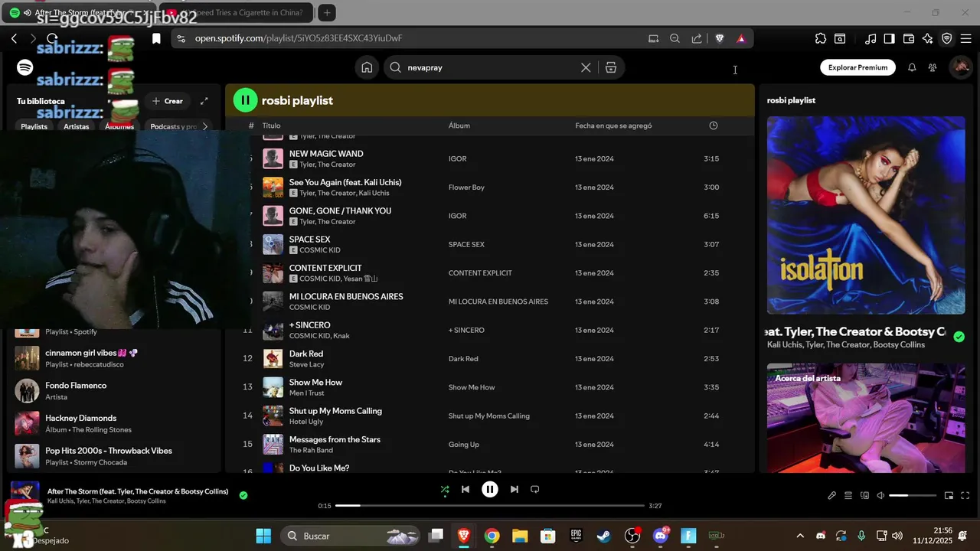Sort by Álbum column header
Image resolution: width=980 pixels, height=551 pixels.
pyautogui.click(x=459, y=126)
